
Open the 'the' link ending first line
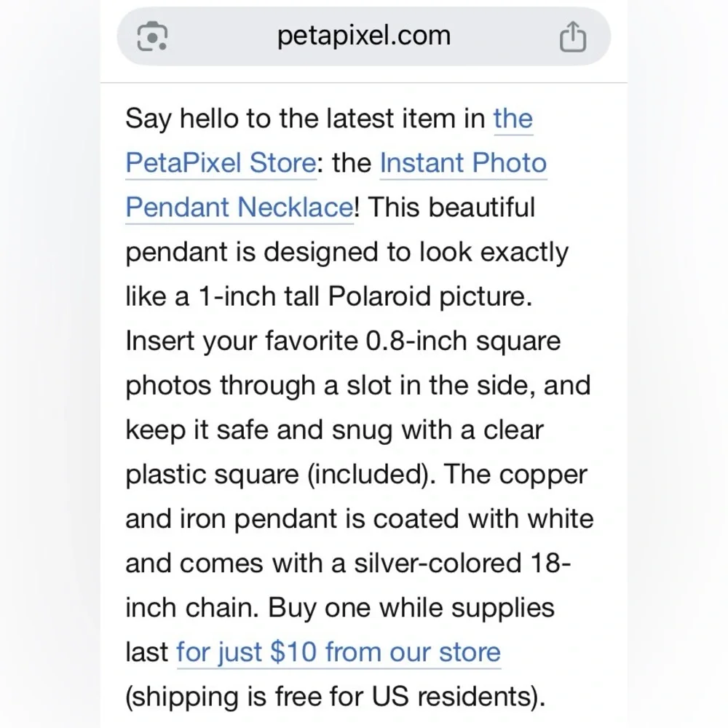[x=513, y=118]
